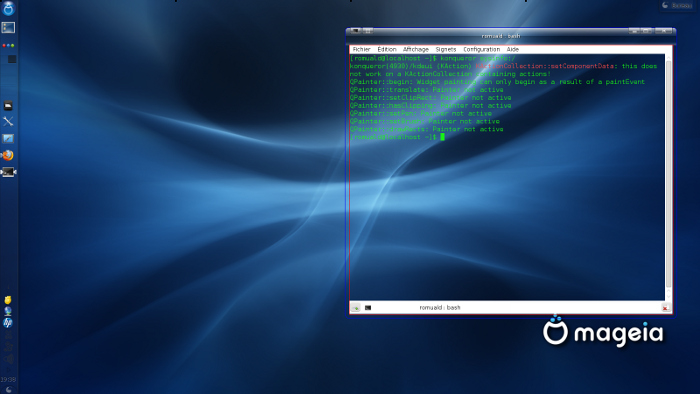Click the 'QPainter::setBrush' output line
700x394 pixels.
coord(425,121)
